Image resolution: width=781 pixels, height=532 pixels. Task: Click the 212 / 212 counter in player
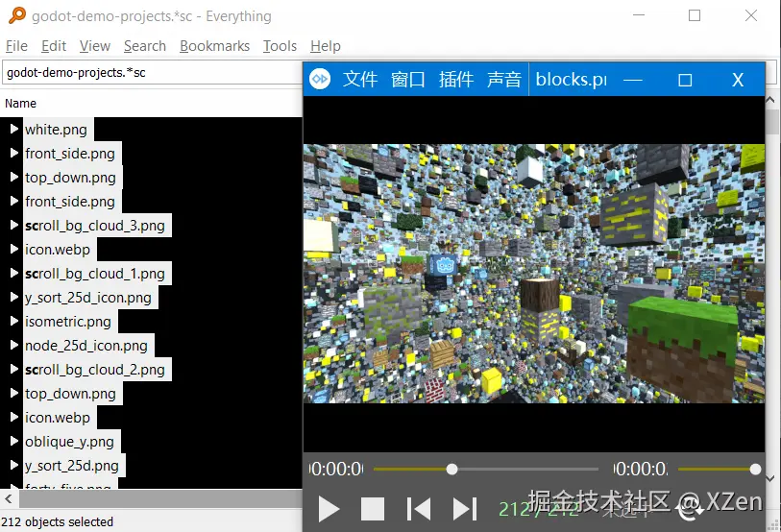538,509
